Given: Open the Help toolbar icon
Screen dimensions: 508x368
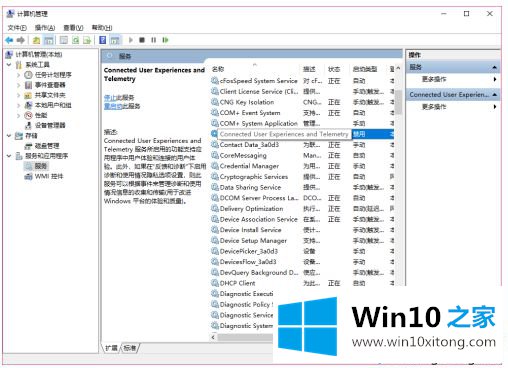Looking at the screenshot, I should click(x=103, y=40).
